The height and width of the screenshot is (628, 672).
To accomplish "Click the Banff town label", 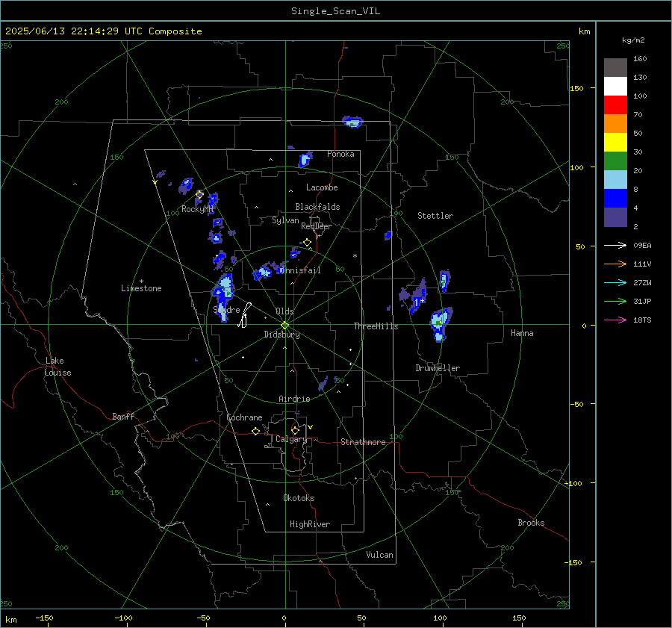I will (x=123, y=417).
